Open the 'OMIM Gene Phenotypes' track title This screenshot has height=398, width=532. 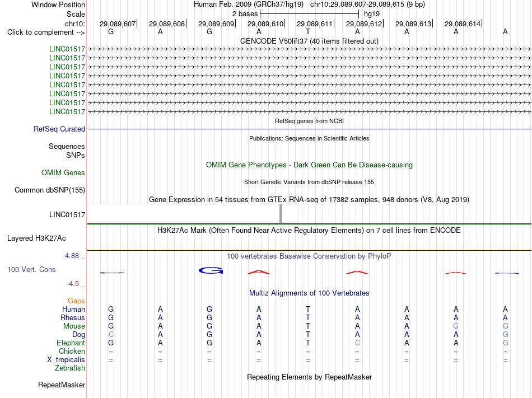point(309,165)
